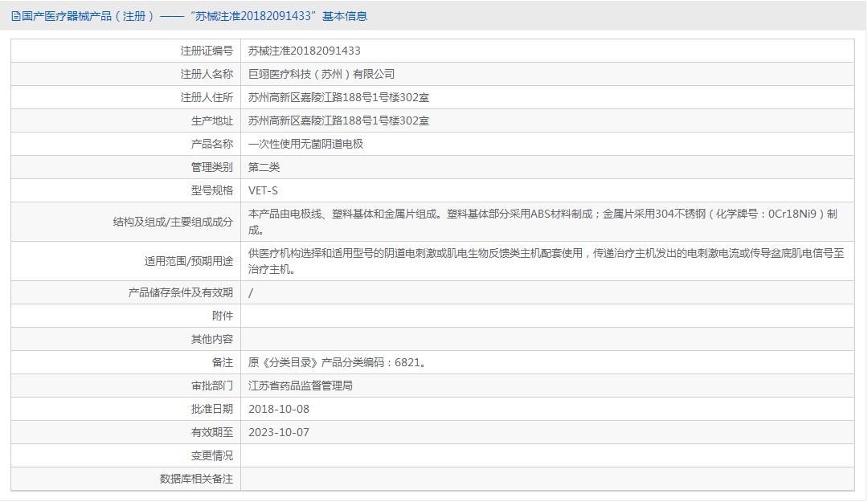Click the approval date 2018-10-08
Viewport: 868px width, 502px height.
tap(279, 409)
